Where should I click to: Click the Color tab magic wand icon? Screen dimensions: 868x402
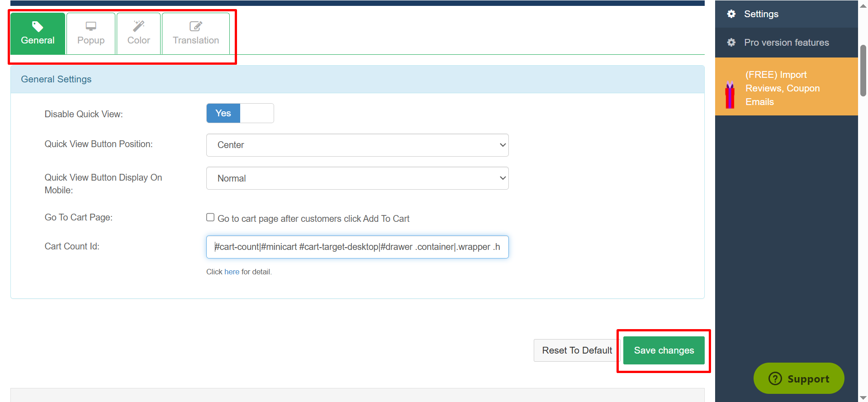tap(139, 26)
